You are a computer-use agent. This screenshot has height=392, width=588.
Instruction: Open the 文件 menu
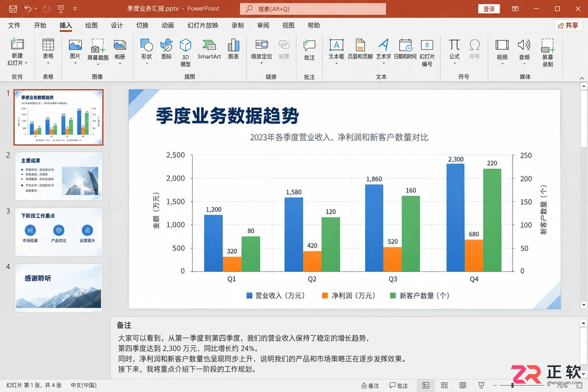click(14, 26)
